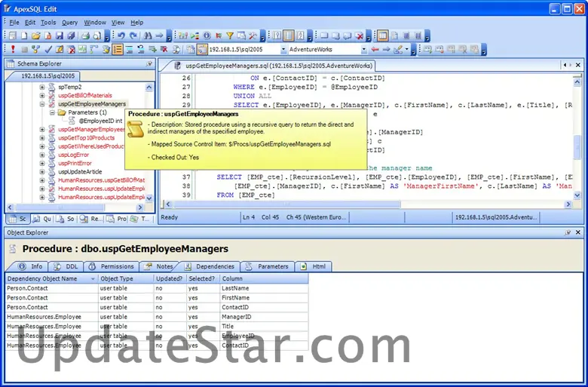Screen dimensions: 588x387
Task: Expand the uspGetTop10Products tree node
Action: 42,138
